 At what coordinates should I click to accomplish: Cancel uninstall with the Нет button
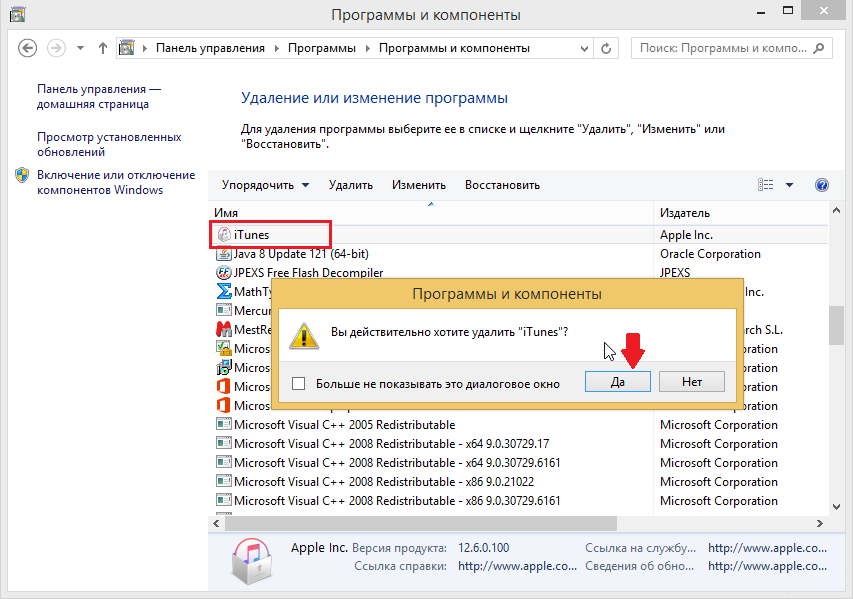(691, 381)
